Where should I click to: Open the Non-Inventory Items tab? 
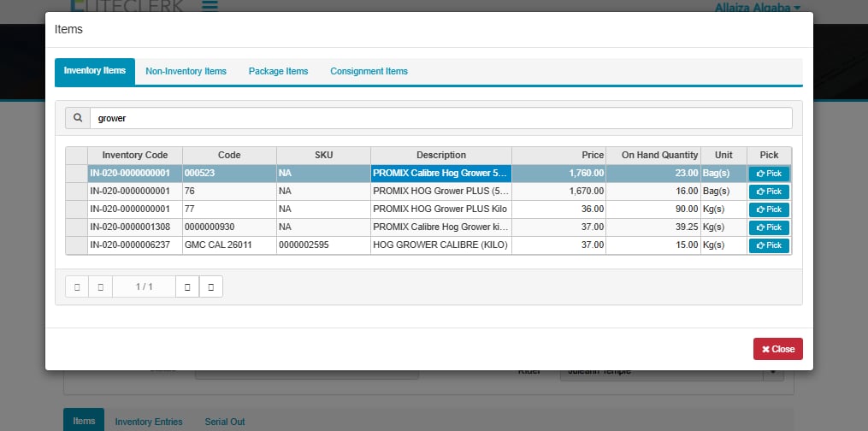(x=186, y=71)
